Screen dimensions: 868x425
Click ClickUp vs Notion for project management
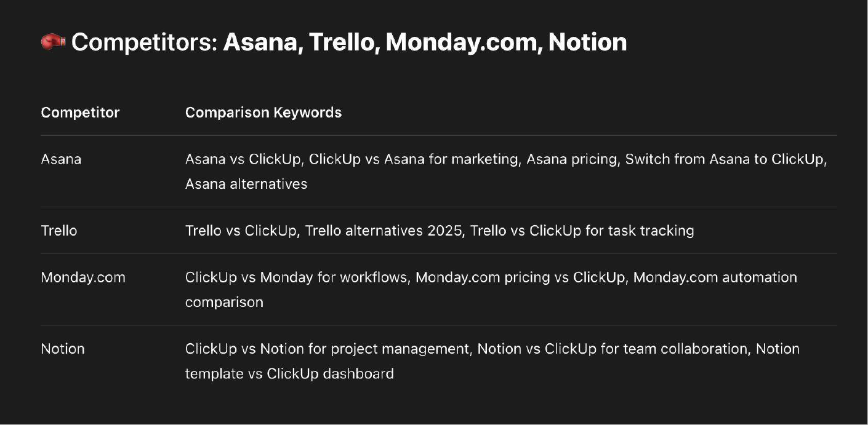(327, 349)
